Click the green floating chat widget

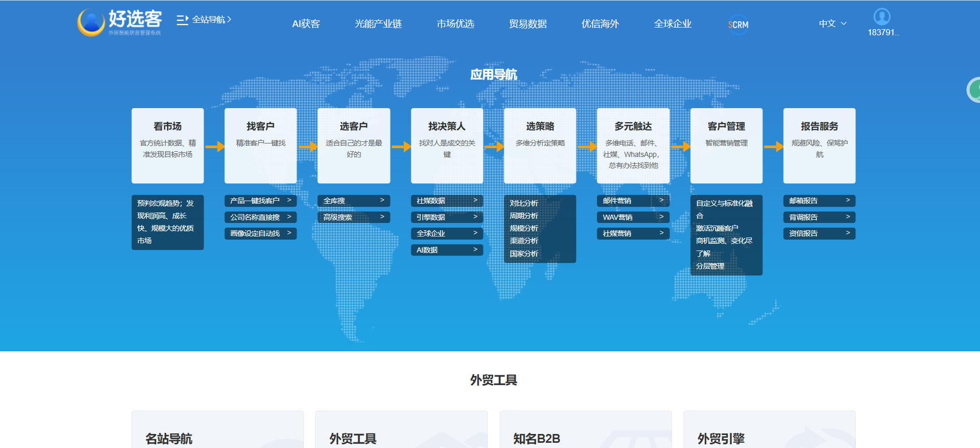point(974,90)
